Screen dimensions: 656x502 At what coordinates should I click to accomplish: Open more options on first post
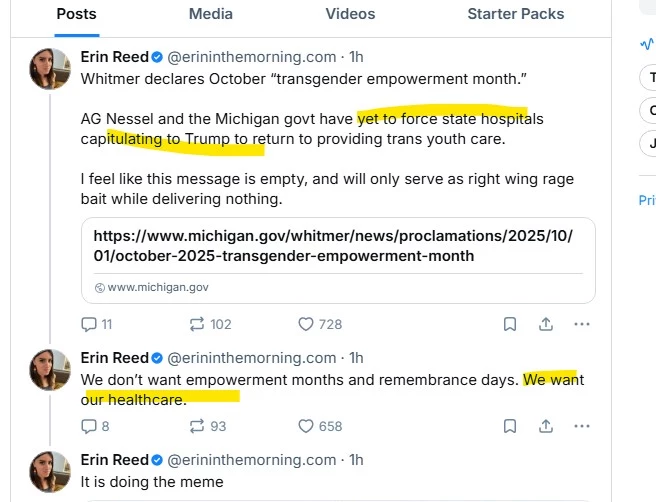582,324
